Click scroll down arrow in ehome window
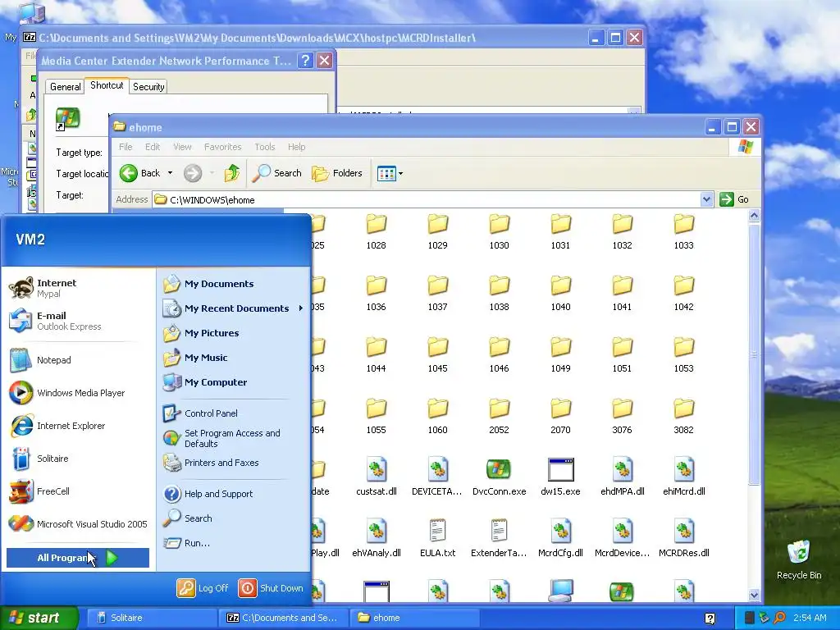 (754, 594)
